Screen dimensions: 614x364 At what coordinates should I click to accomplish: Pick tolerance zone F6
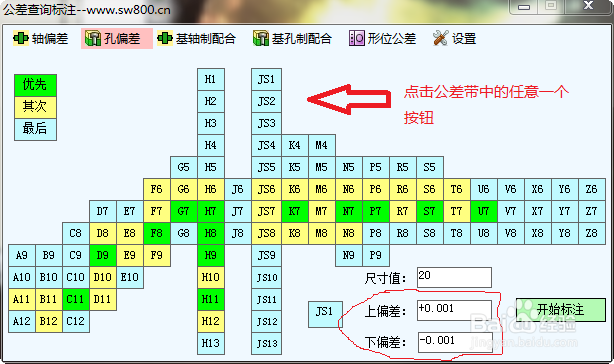click(x=157, y=189)
